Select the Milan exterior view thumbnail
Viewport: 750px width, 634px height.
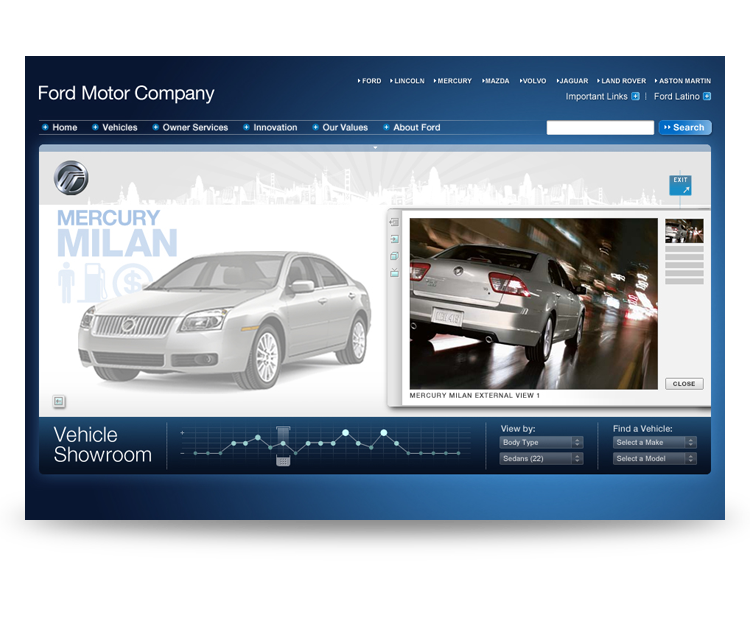point(684,231)
